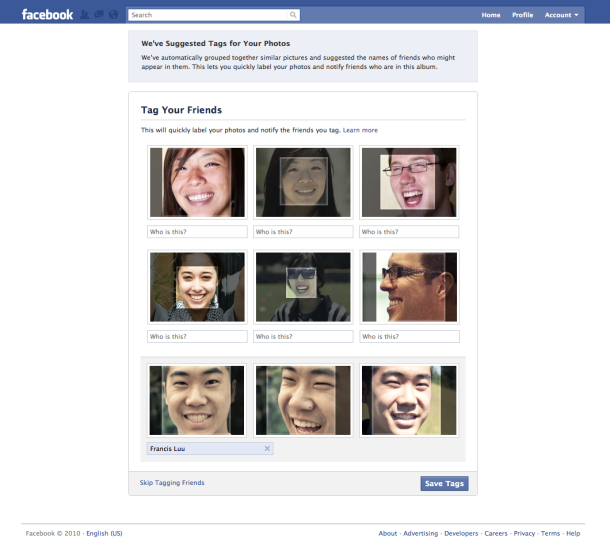This screenshot has height=554, width=610.
Task: Click Skip Tagging Friends link
Action: tap(172, 483)
